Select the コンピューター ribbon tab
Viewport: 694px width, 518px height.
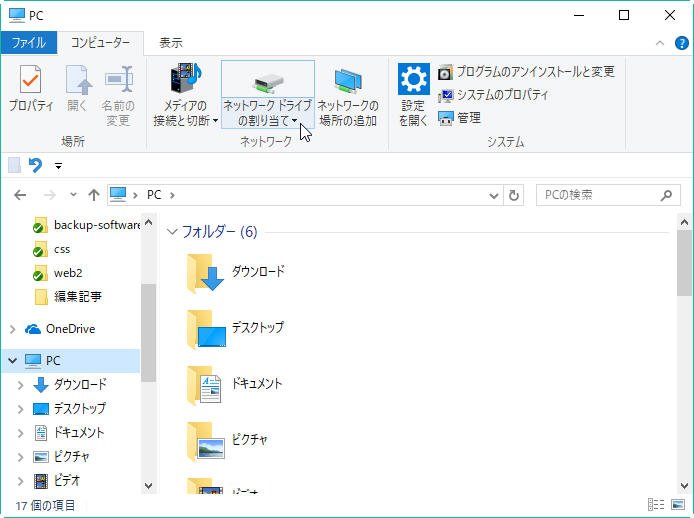[100, 43]
